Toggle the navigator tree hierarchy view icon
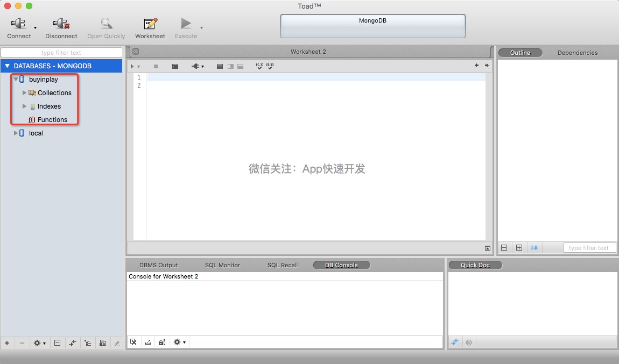This screenshot has height=364, width=619. tap(88, 343)
